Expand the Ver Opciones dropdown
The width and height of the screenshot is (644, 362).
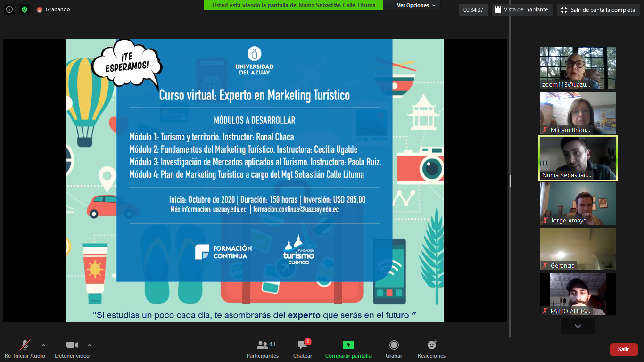pos(416,5)
